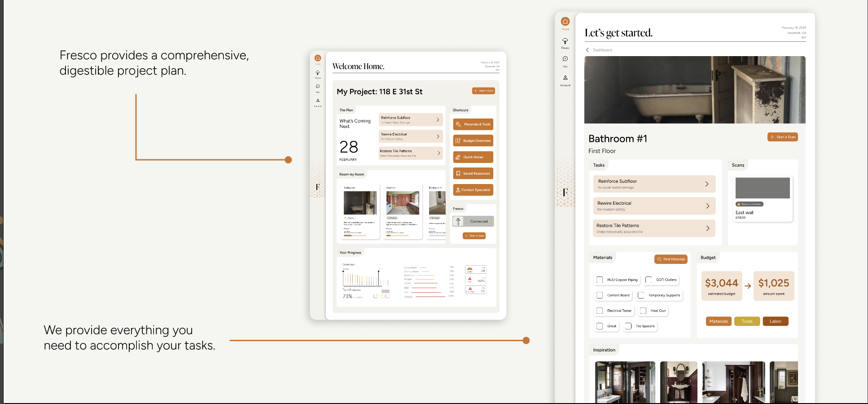
Task: Click pencil icon of Quick Notes shortcut
Action: click(458, 157)
